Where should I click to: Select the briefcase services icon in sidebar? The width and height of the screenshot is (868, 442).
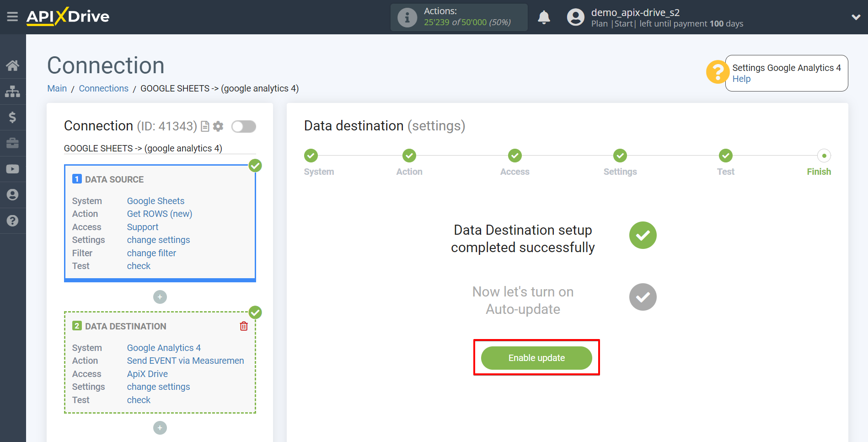coord(13,143)
